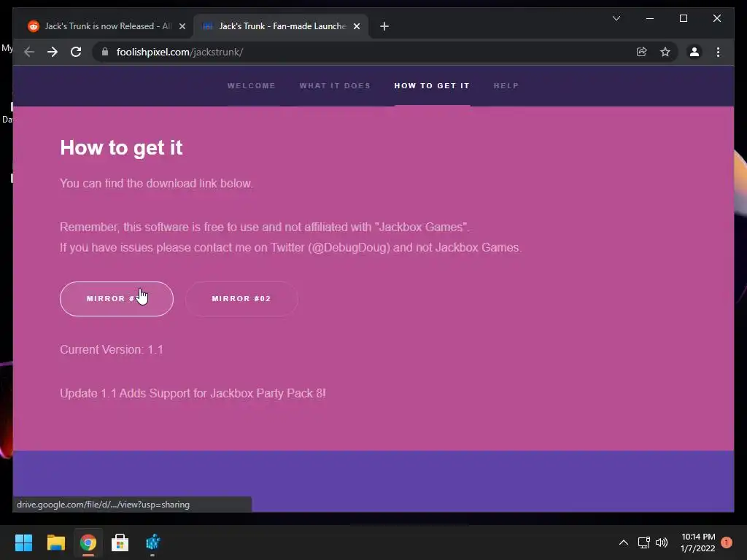Bookmark this page with the star icon
Screen dimensions: 747x560
pyautogui.click(x=665, y=52)
